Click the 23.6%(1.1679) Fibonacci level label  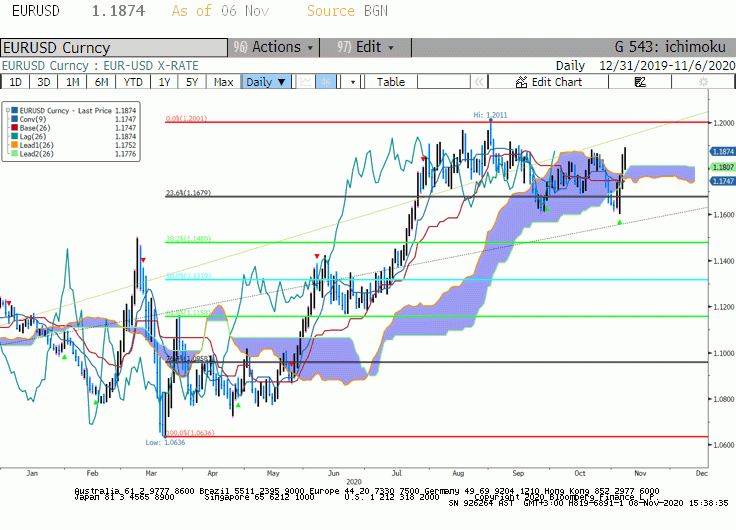(x=188, y=192)
